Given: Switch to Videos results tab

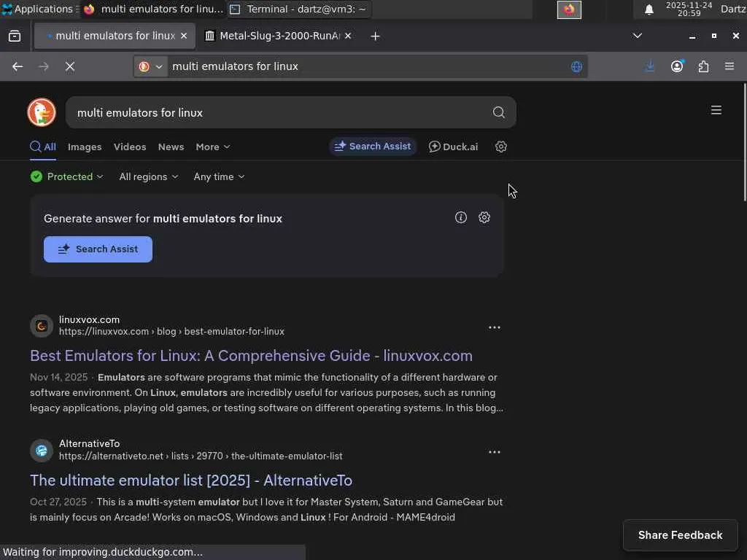Looking at the screenshot, I should [x=130, y=147].
